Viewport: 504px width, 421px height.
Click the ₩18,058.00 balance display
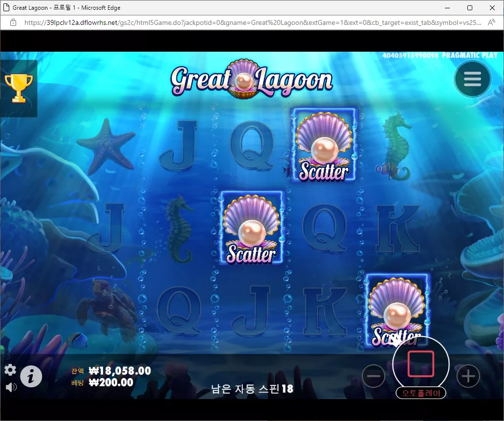click(120, 371)
